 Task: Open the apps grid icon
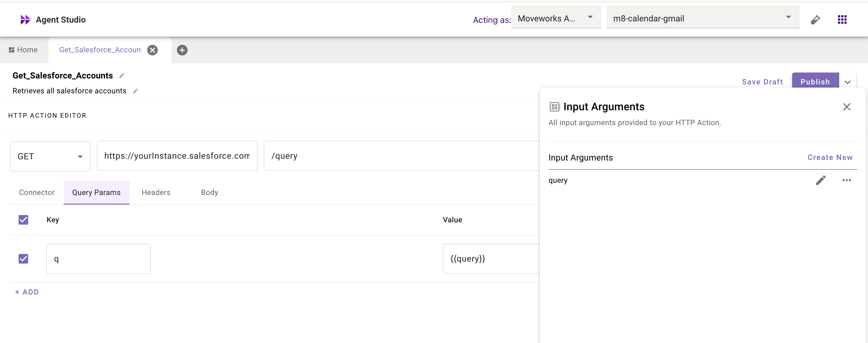tap(842, 20)
